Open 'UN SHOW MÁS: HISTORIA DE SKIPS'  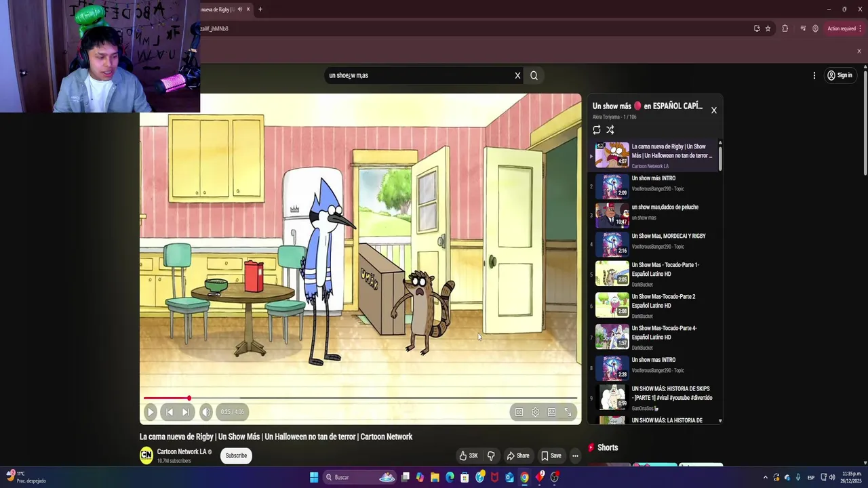[654, 398]
